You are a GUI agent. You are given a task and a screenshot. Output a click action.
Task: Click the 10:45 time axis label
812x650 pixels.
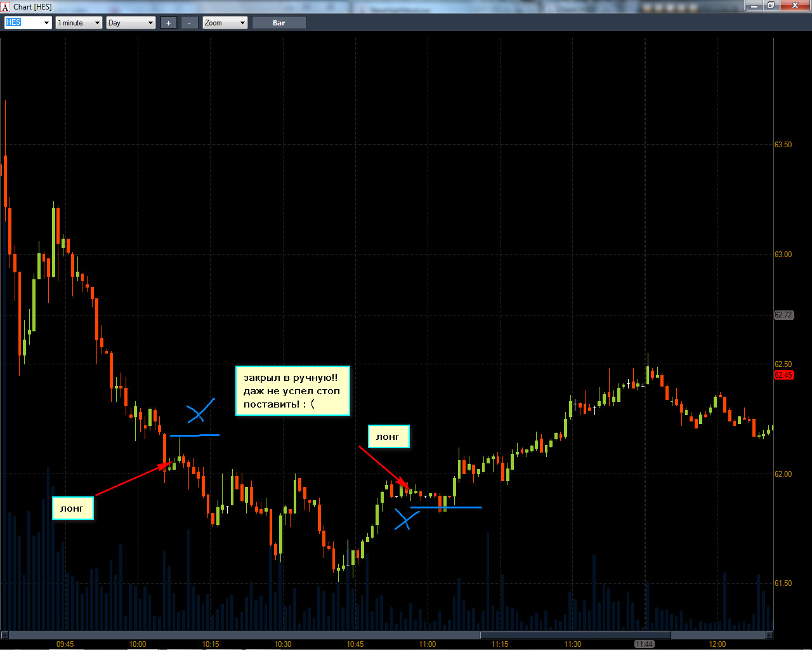(355, 644)
